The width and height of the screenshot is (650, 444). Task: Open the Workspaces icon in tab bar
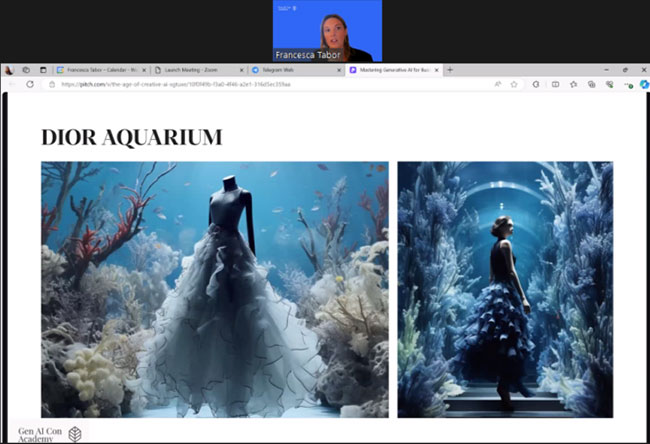coord(26,70)
